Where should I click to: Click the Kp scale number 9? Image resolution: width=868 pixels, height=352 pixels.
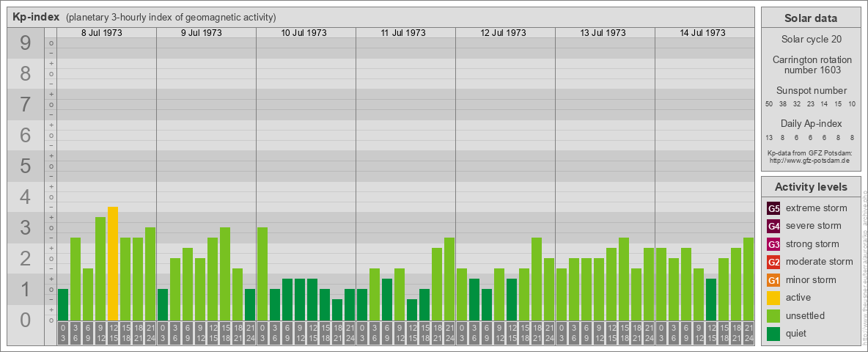pos(25,43)
